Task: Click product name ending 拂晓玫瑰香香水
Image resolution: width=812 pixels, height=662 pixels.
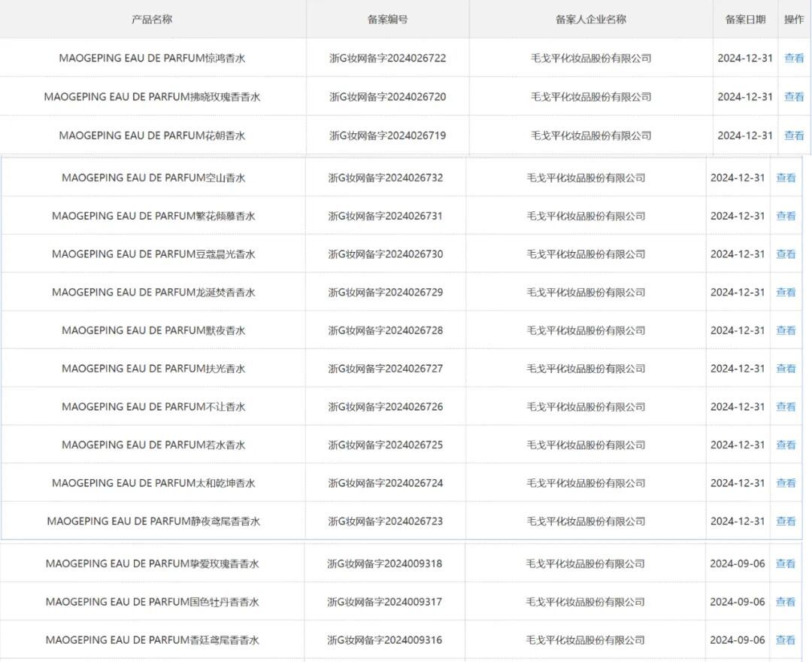Action: click(152, 96)
